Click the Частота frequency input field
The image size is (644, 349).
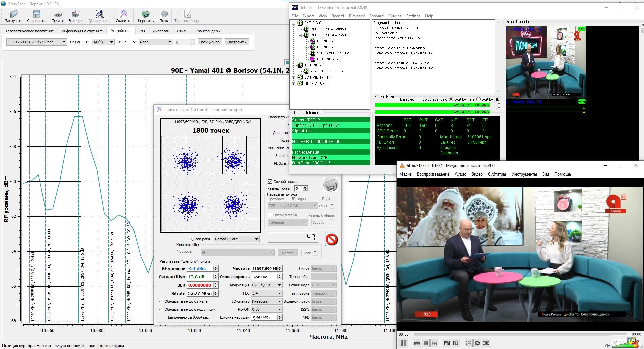pyautogui.click(x=264, y=268)
